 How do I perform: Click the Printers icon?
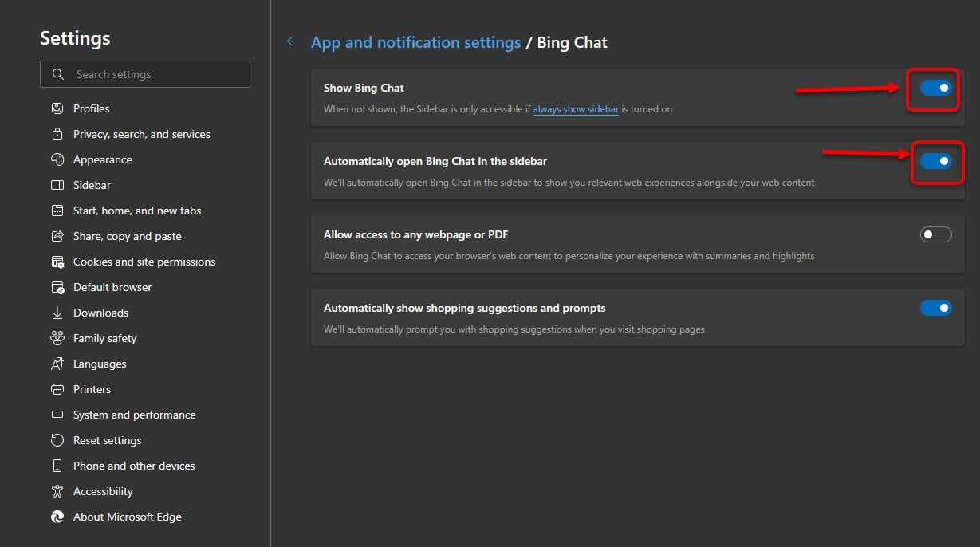57,389
